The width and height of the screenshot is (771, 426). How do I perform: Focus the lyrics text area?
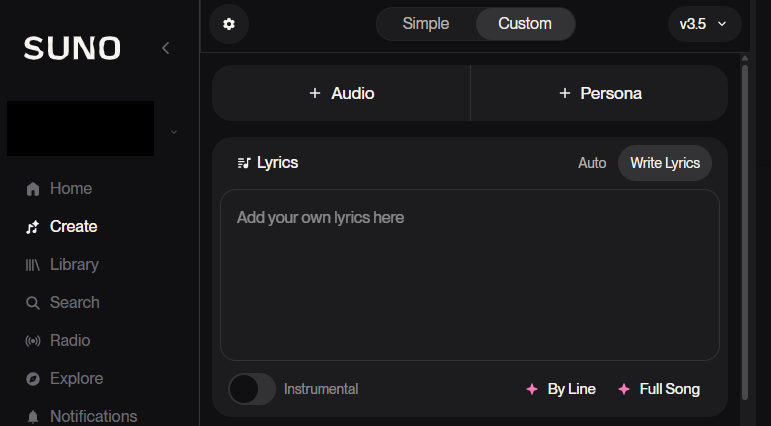pyautogui.click(x=470, y=275)
